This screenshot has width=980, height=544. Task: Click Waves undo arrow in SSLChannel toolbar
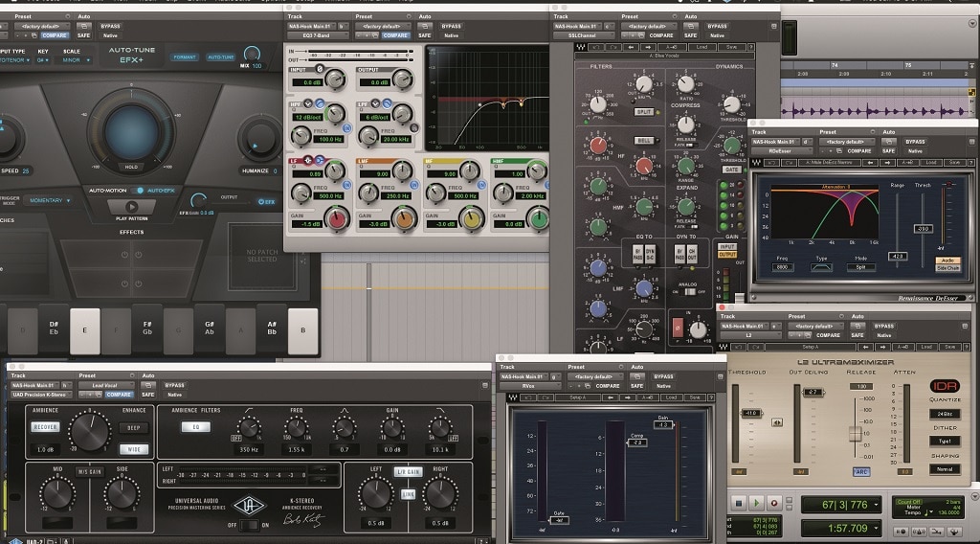(x=595, y=47)
